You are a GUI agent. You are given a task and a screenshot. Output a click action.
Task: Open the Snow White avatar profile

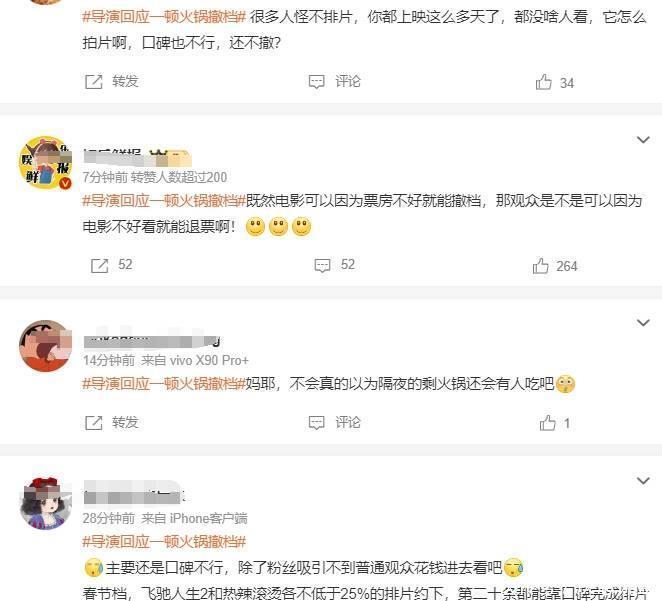pos(45,503)
